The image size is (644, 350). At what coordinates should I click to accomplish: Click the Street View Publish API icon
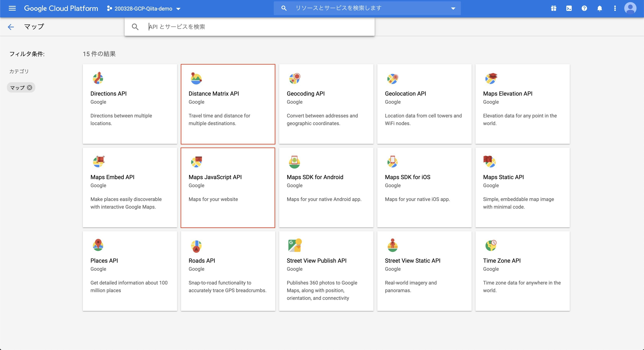click(295, 245)
